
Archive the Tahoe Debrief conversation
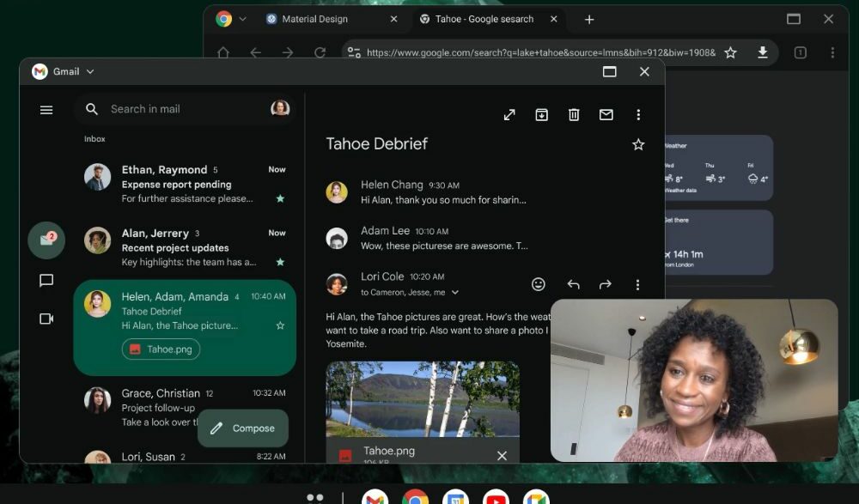coord(541,114)
